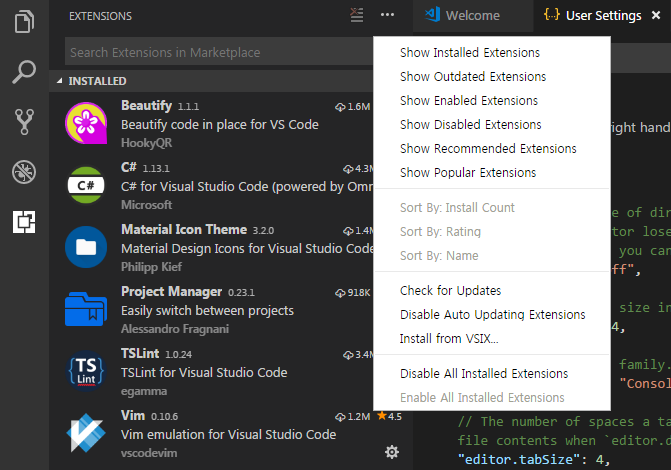Open the Material Icon Theme title
The image size is (671, 470).
(184, 229)
